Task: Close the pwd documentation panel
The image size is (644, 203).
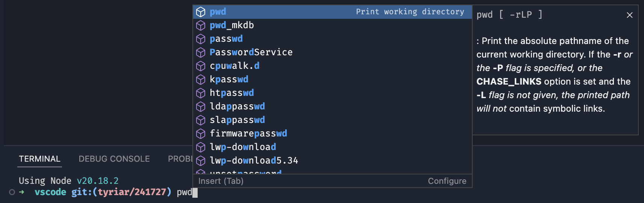Action: point(630,15)
